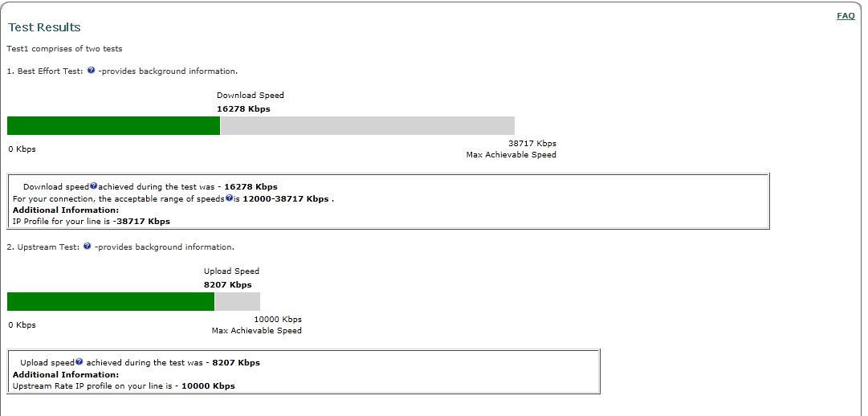Click help icon beside Best Effort Test
The image size is (868, 416).
click(91, 71)
